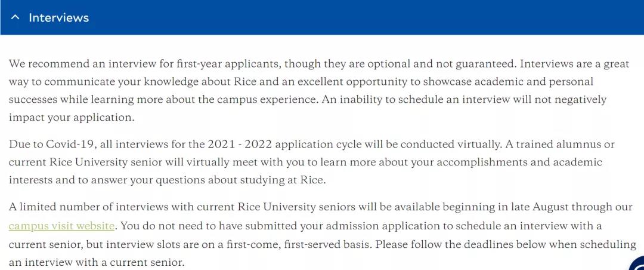Click the empty blue Interviews header bar
This screenshot has height=270, width=644.
[358, 18]
